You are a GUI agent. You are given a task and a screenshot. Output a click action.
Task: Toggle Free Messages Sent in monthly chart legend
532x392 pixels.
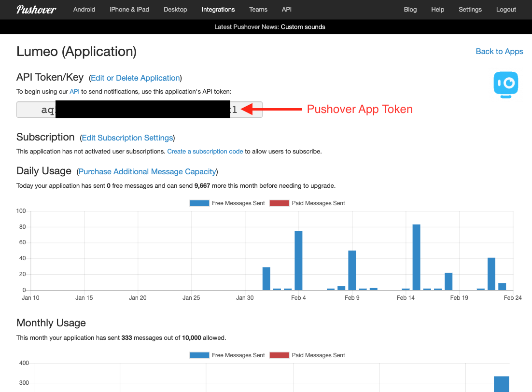227,355
